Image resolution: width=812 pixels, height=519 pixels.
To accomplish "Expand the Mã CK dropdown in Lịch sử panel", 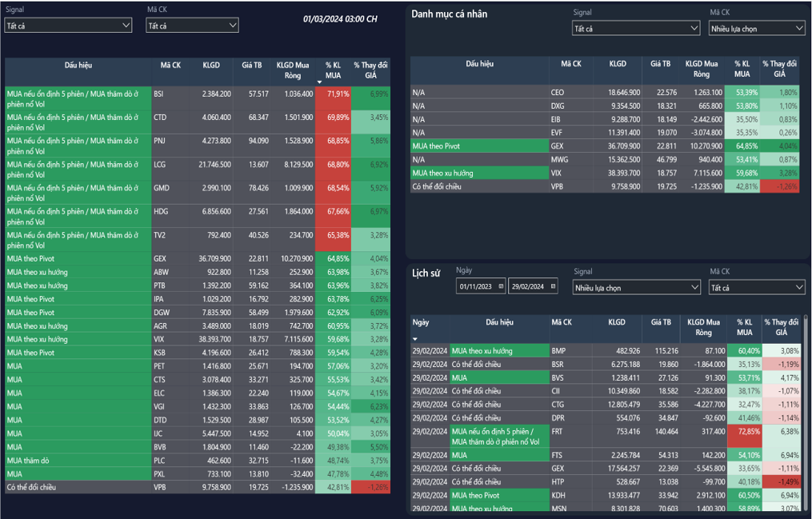I will (798, 287).
